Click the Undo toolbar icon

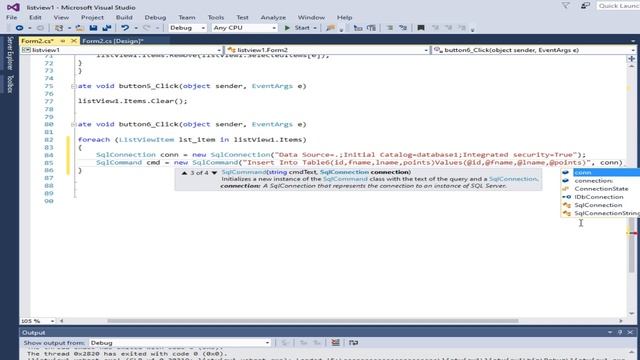pos(125,28)
